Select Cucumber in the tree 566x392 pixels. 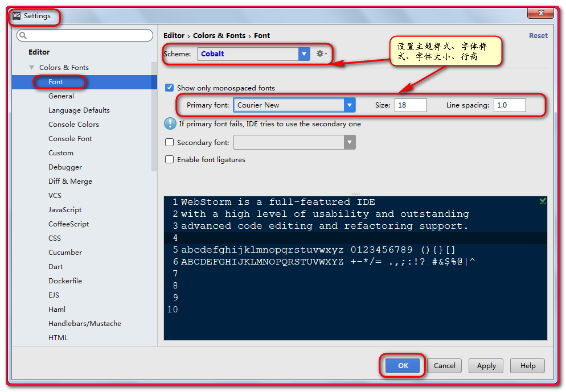[x=65, y=253]
